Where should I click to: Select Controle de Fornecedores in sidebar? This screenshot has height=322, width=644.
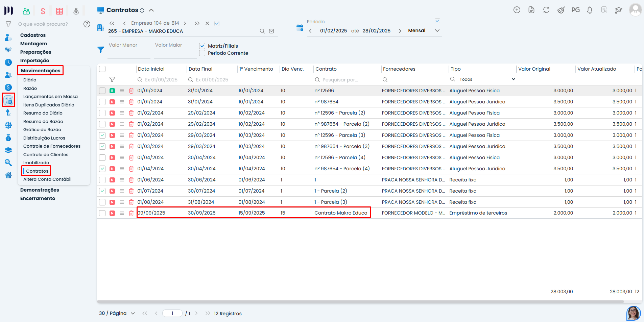click(x=52, y=146)
